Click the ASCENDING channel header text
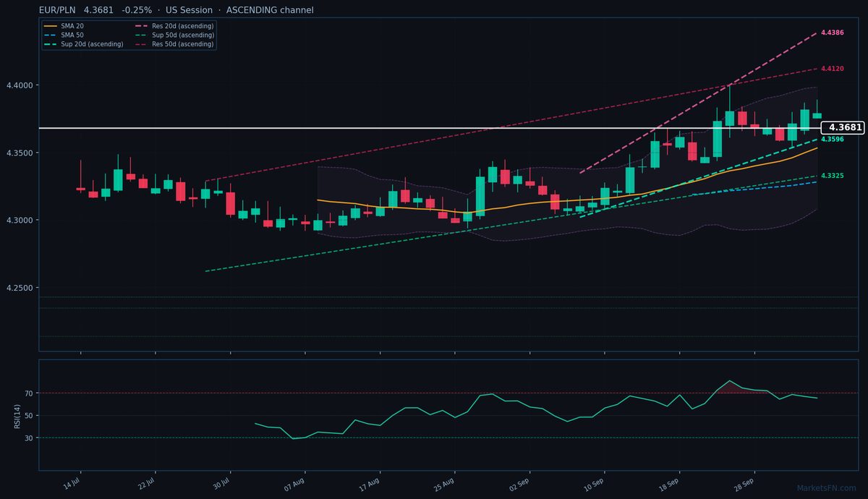 coord(270,10)
